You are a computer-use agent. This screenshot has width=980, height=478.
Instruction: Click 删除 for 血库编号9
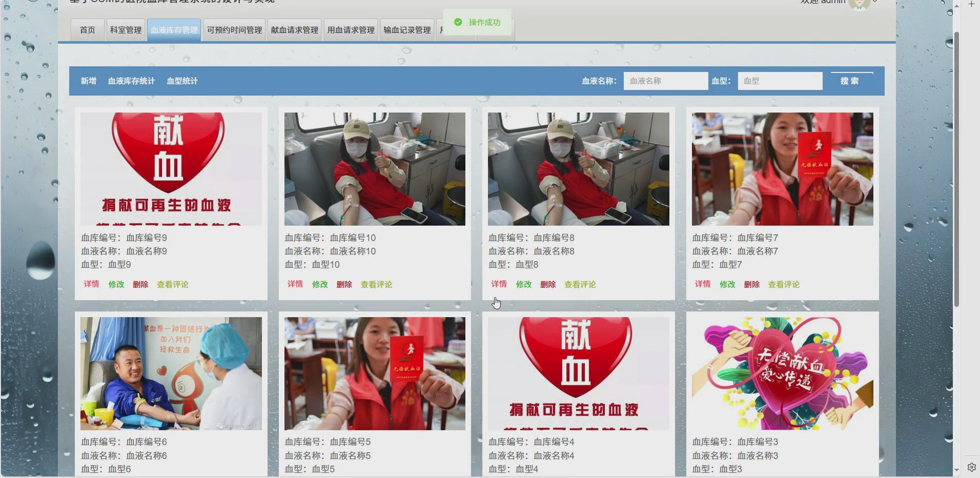[x=140, y=284]
